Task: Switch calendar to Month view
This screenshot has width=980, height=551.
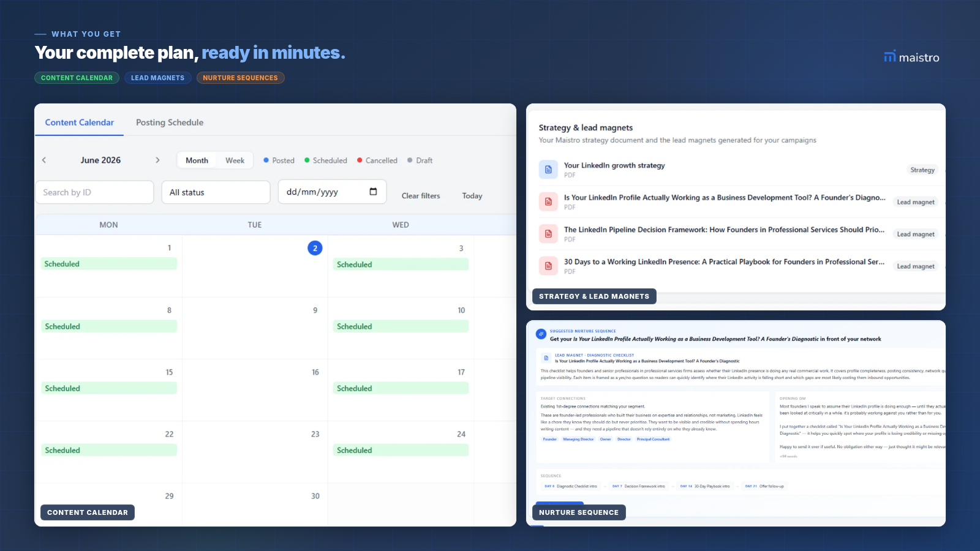Action: point(197,160)
